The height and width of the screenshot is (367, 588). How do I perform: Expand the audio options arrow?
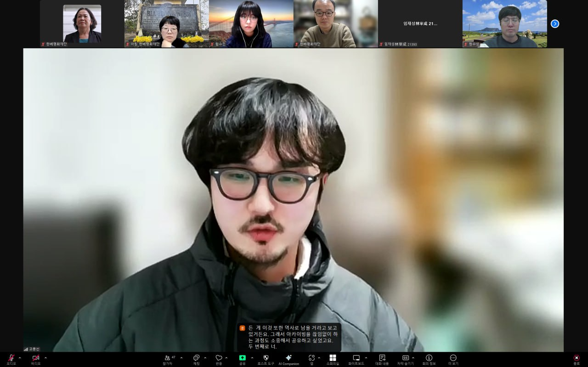click(20, 358)
